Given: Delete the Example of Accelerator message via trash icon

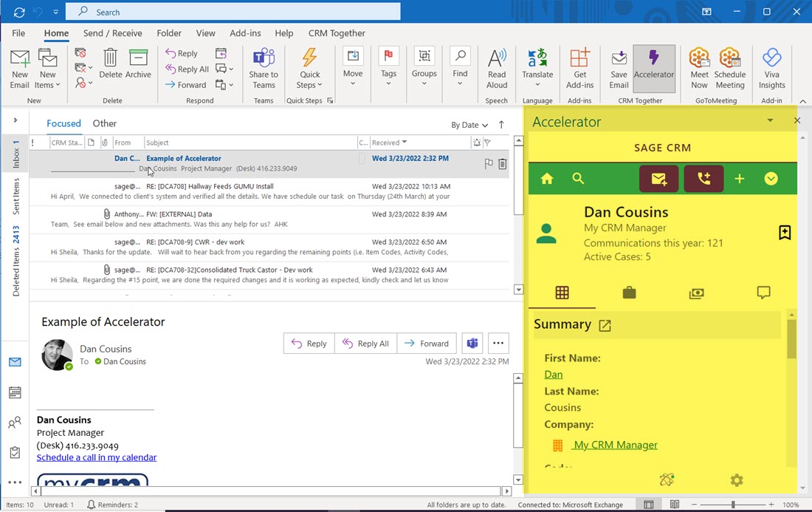Looking at the screenshot, I should pos(502,164).
